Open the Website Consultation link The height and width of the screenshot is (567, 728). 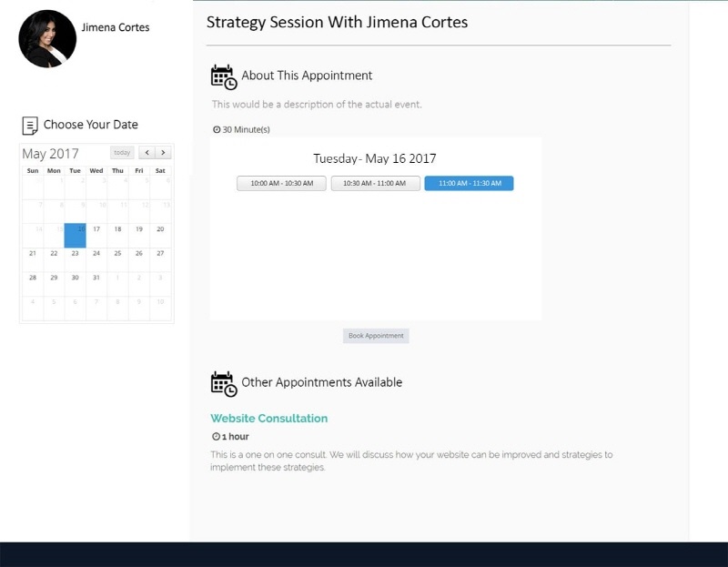(269, 419)
